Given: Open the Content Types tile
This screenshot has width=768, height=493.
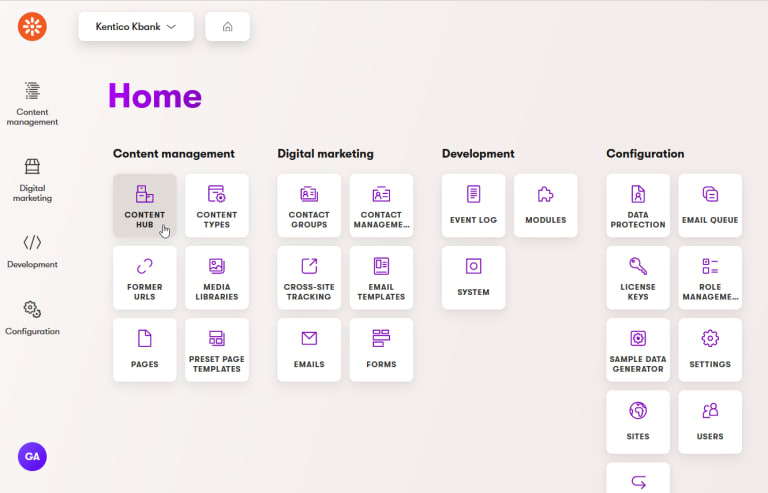Looking at the screenshot, I should click(216, 206).
